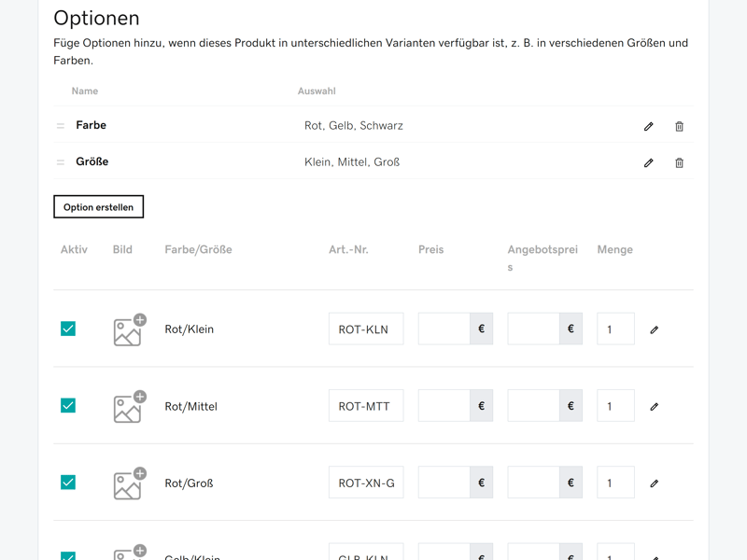Edit the Rot/Klein variant row

click(655, 329)
